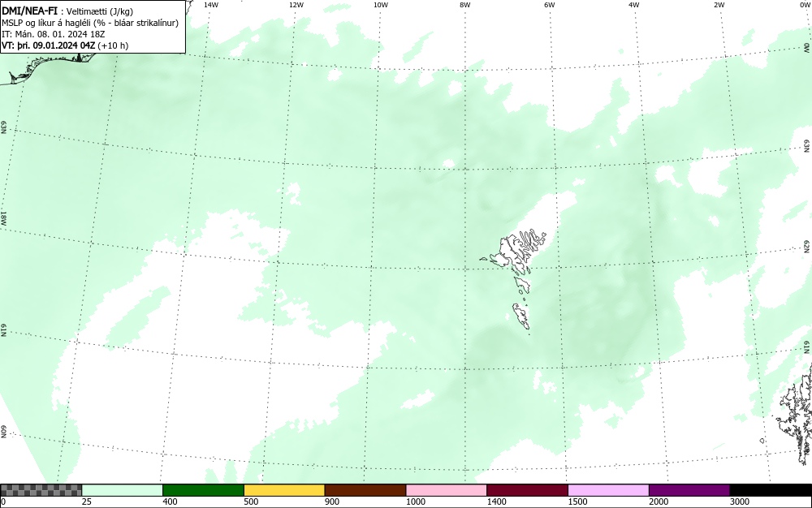The width and height of the screenshot is (812, 508).
Task: Click the 61N label on the right edge
Action: point(807,347)
